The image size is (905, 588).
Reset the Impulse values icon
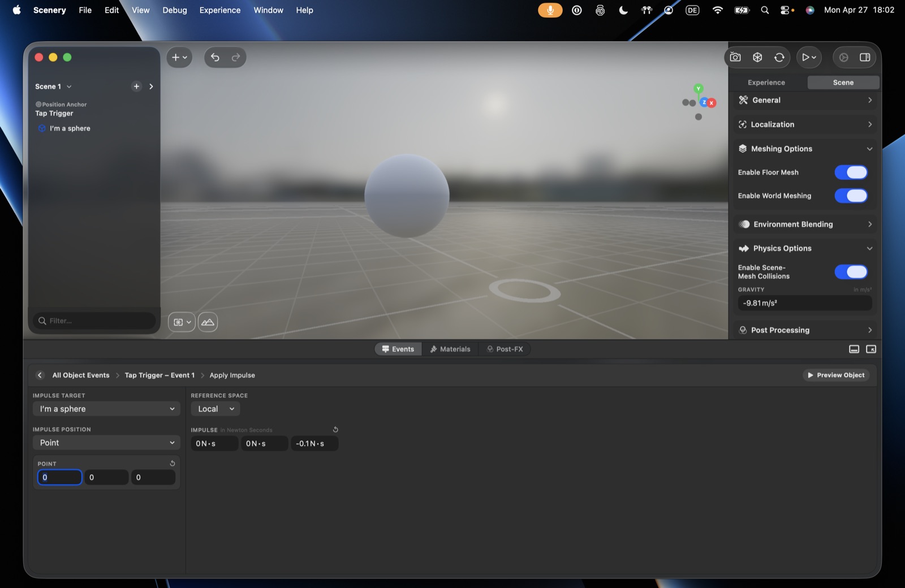(x=335, y=430)
